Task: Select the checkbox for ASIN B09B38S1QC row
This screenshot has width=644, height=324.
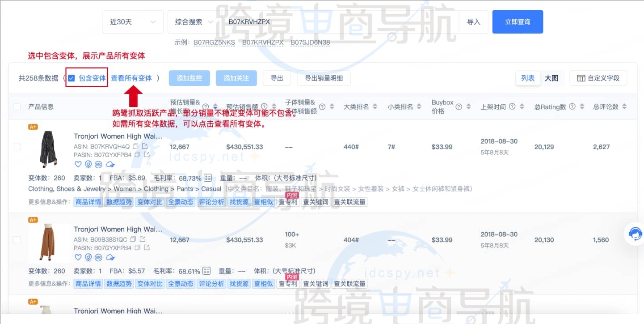Action: 17,239
